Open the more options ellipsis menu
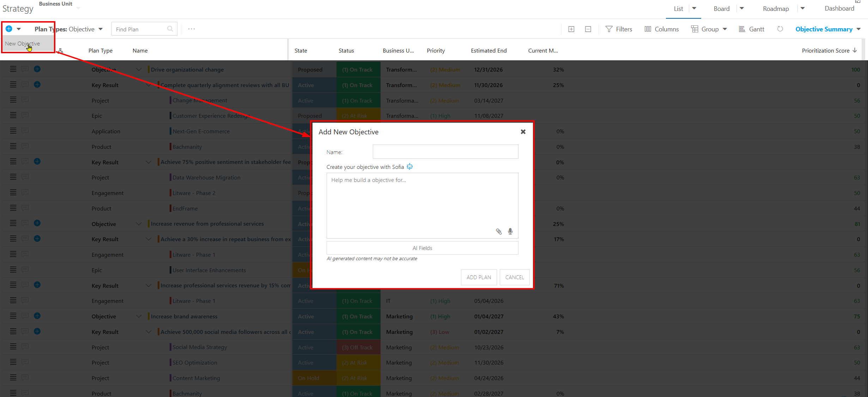 pos(192,29)
